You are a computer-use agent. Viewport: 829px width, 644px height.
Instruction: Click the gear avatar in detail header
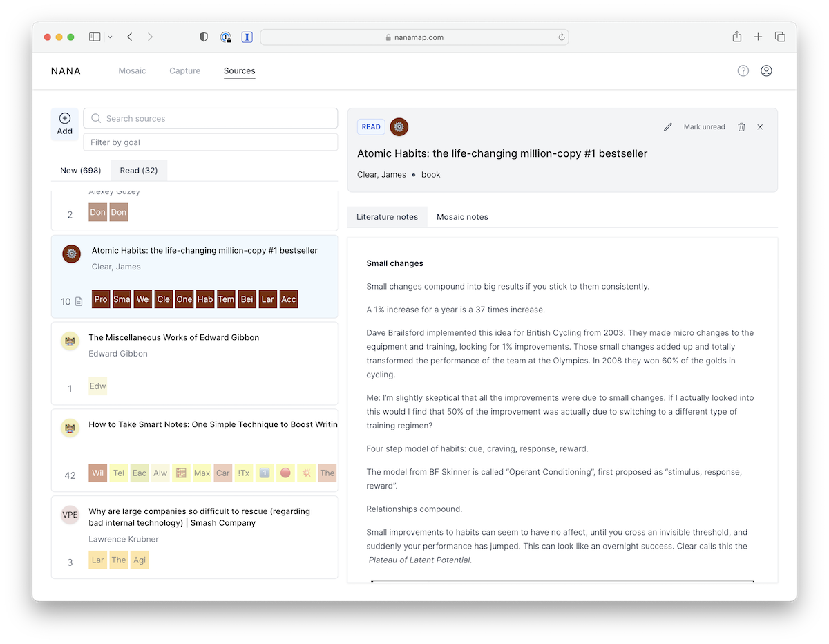coord(399,127)
